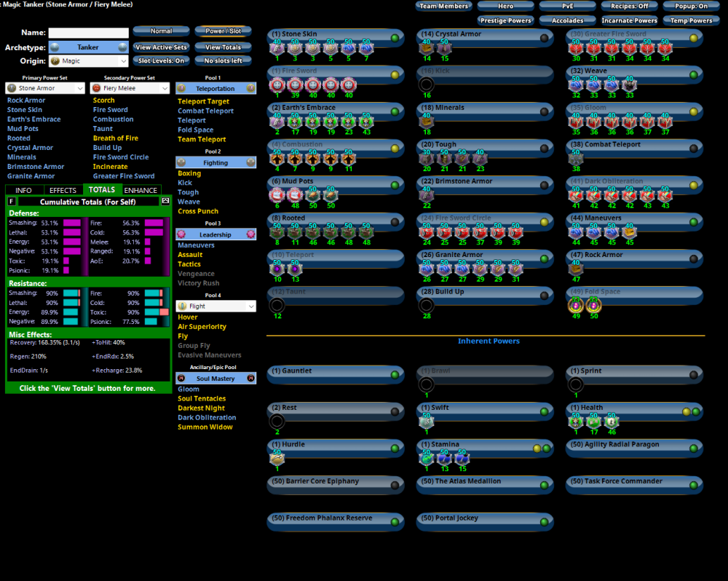This screenshot has width=728, height=581.
Task: Toggle the green status light on Mud Pots
Action: coord(395,185)
